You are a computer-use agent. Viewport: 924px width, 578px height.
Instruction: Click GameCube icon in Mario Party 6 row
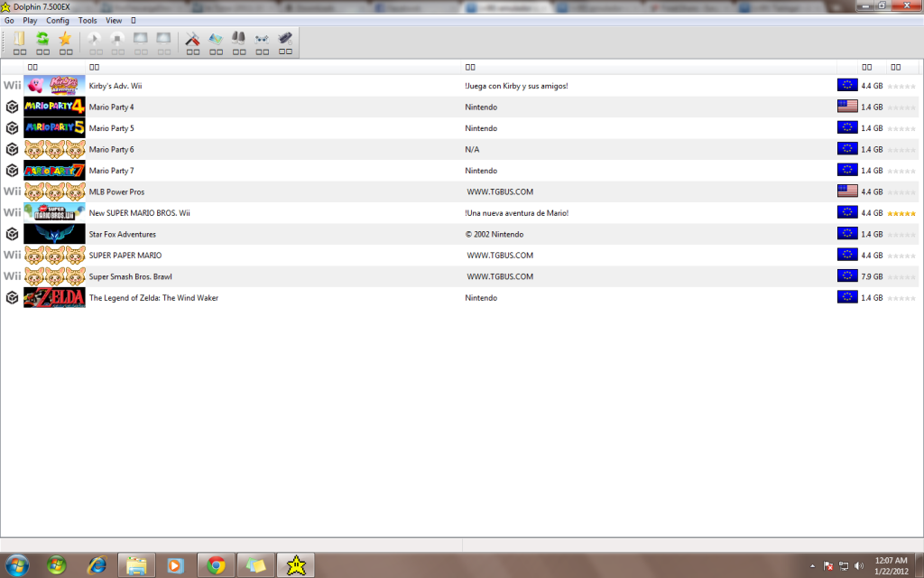pyautogui.click(x=12, y=149)
